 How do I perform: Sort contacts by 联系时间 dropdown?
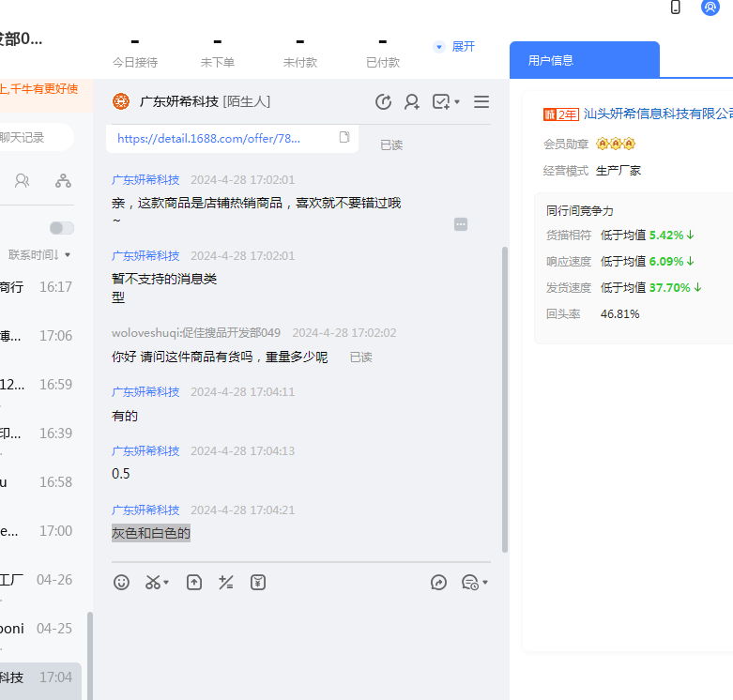[39, 255]
